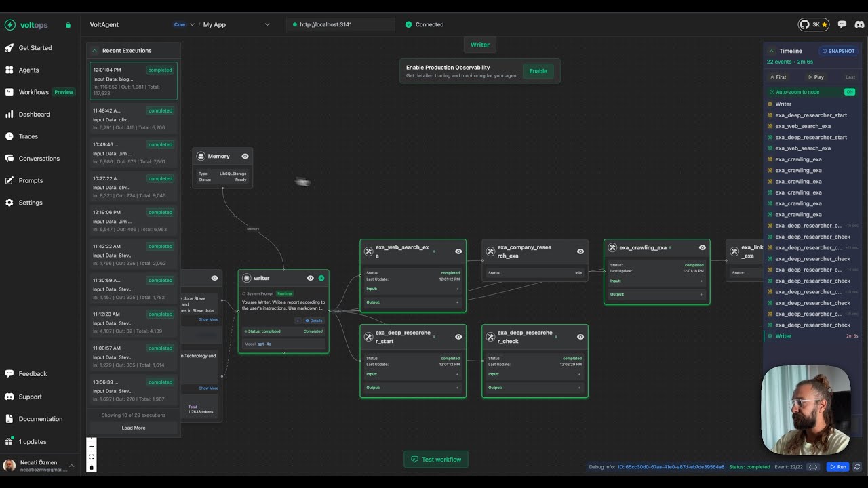Click the green lock icon beside voltops
The width and height of the screenshot is (868, 488).
click(68, 25)
